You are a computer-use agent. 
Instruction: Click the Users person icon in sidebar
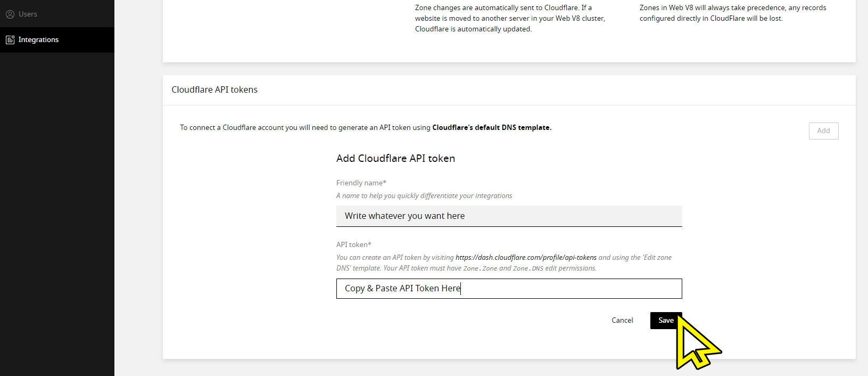(10, 14)
